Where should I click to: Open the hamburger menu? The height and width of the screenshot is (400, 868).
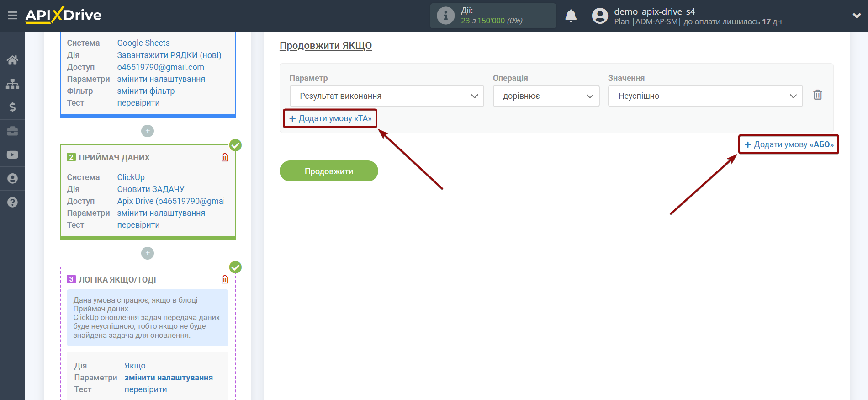(x=12, y=16)
